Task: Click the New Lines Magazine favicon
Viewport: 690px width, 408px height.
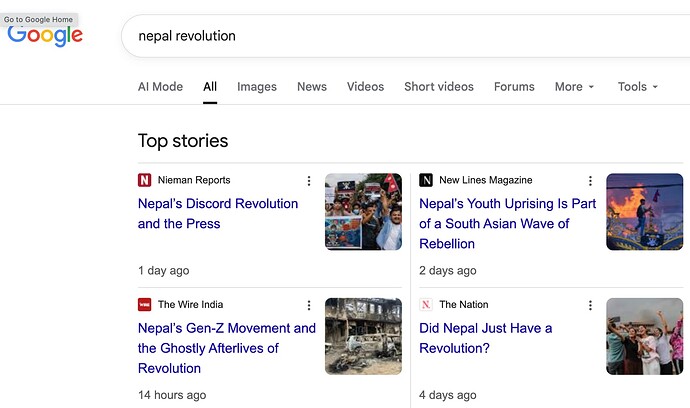Action: (x=426, y=180)
